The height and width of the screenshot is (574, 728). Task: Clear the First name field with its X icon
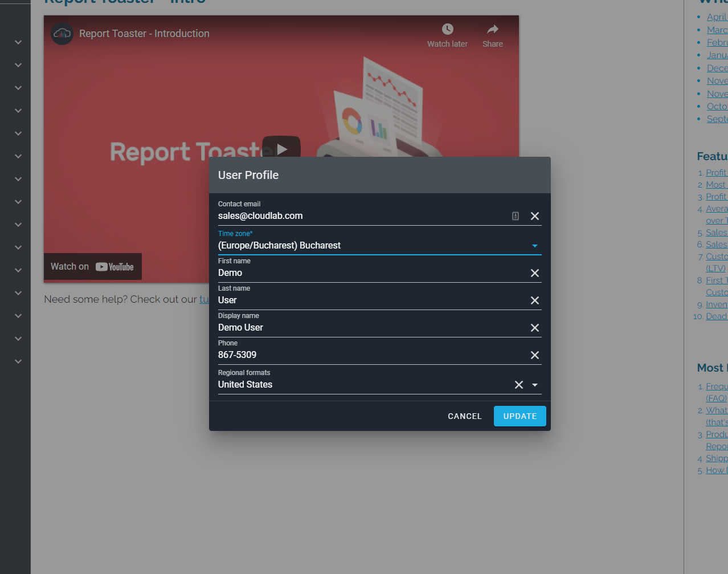[534, 272]
